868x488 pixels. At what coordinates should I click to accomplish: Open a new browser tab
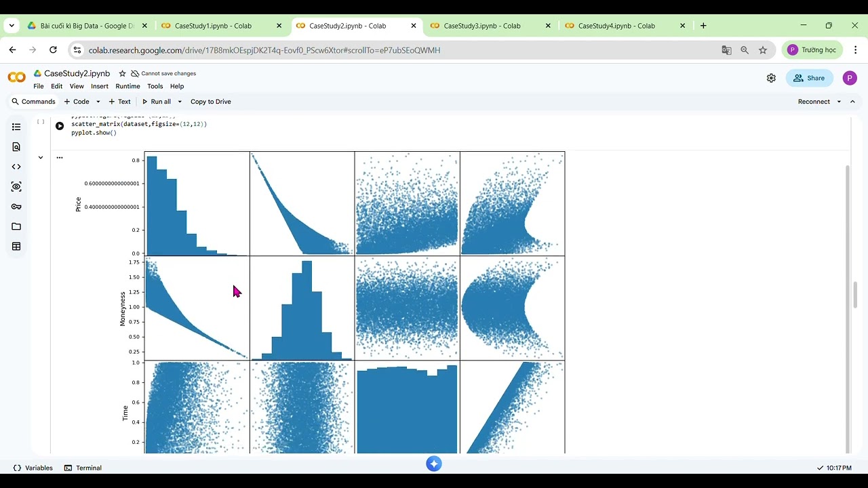click(703, 26)
